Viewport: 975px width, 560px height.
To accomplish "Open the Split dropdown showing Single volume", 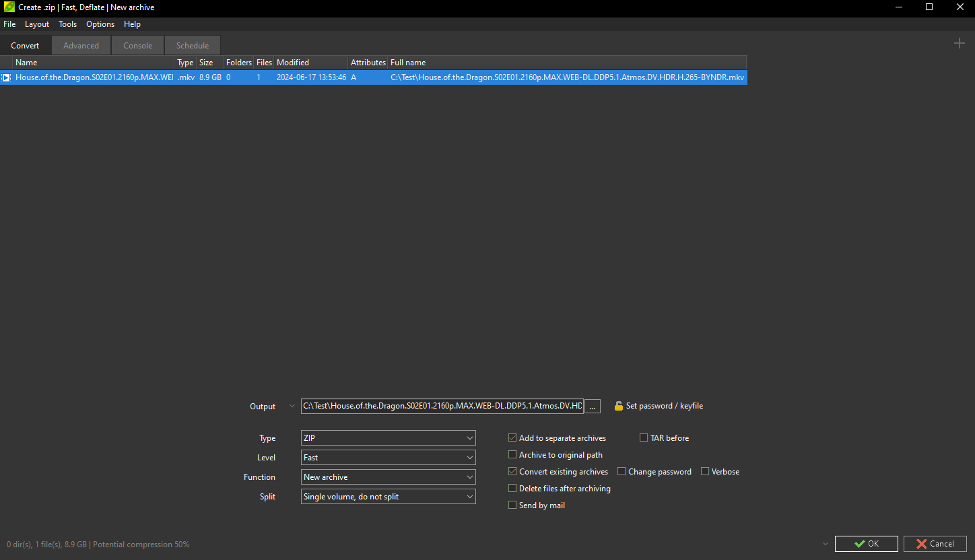I will tap(388, 497).
